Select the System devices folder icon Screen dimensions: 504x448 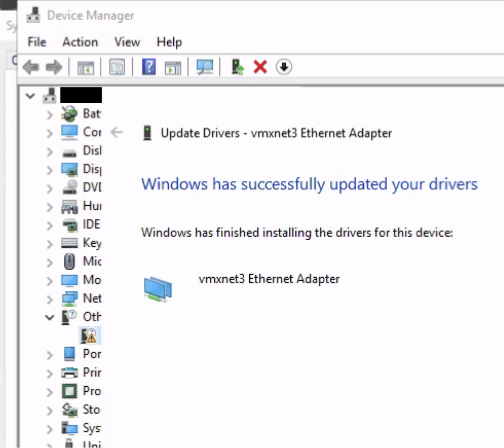click(x=69, y=428)
